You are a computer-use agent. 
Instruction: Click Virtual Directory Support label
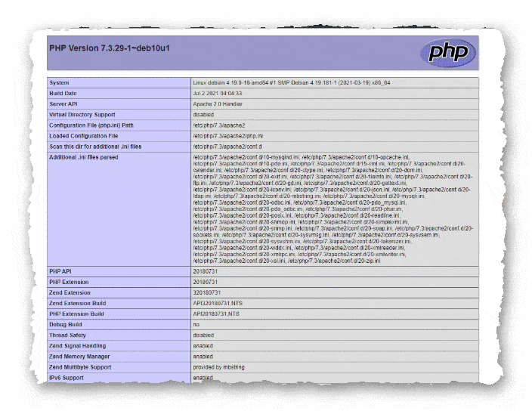[x=82, y=115]
